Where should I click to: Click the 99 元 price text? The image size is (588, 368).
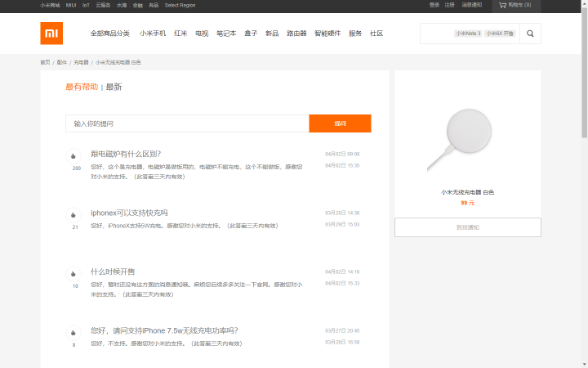pos(468,203)
